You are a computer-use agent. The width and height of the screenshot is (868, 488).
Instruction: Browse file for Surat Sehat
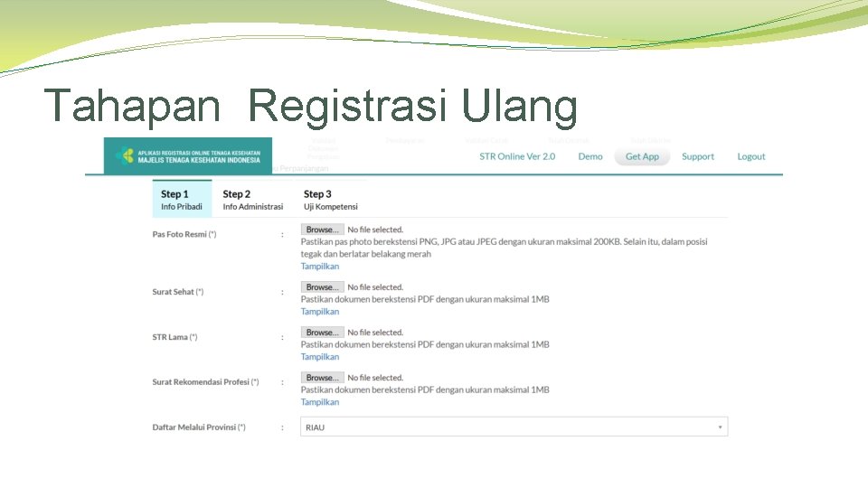322,286
